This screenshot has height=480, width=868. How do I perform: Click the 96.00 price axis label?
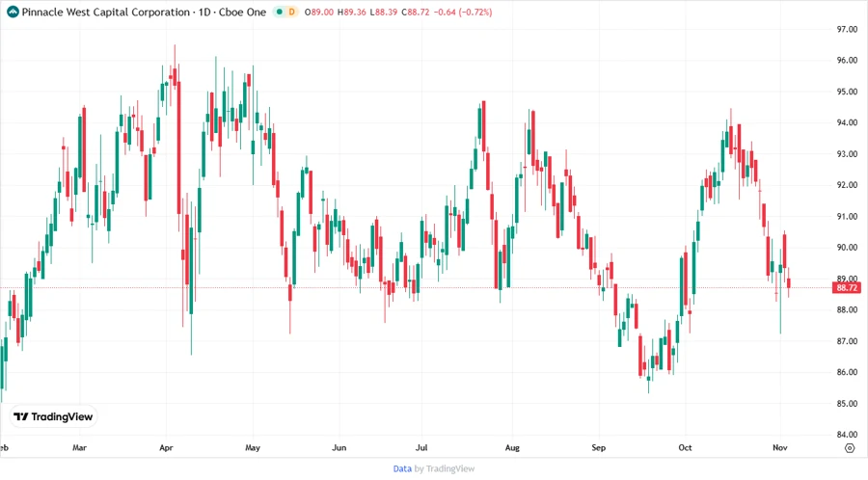click(x=847, y=61)
